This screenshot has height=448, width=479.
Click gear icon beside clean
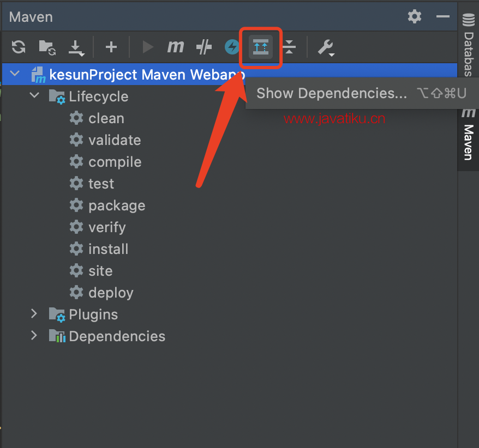coord(76,118)
